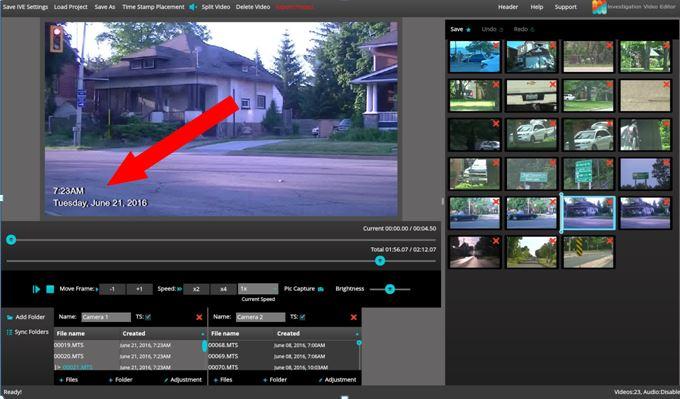Click Redo in the thumbnail panel
Screen dimensions: 680x399
[524, 29]
